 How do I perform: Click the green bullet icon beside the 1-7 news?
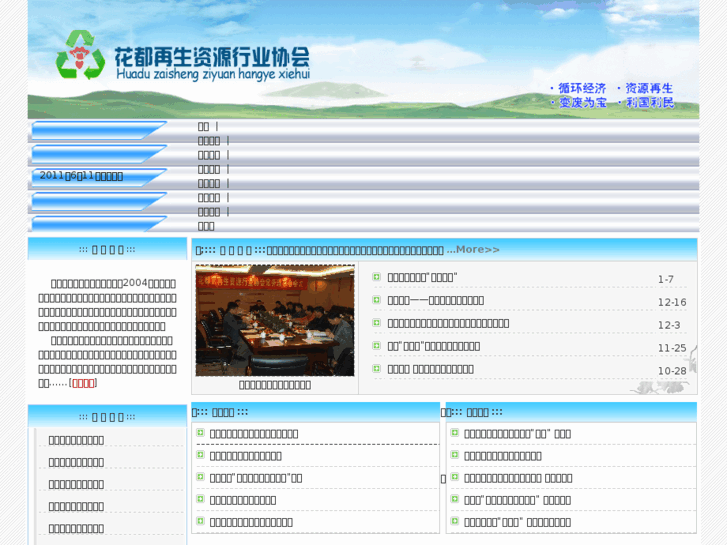click(x=376, y=277)
